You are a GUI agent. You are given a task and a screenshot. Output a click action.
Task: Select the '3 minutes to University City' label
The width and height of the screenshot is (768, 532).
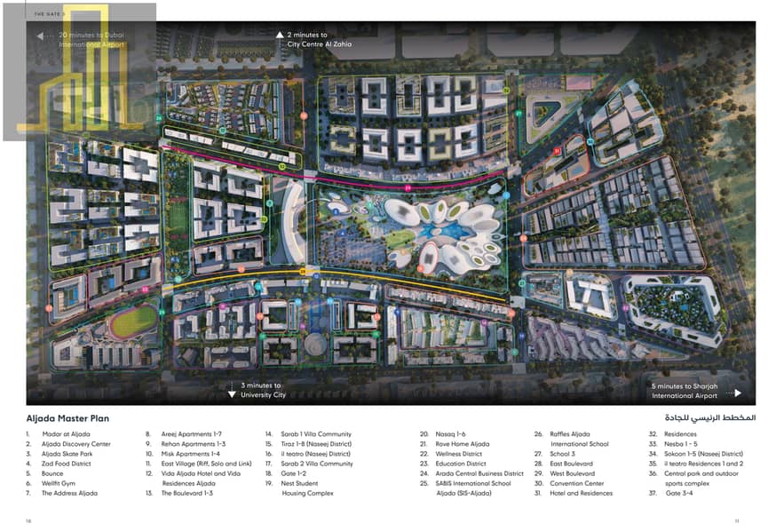[x=263, y=390]
